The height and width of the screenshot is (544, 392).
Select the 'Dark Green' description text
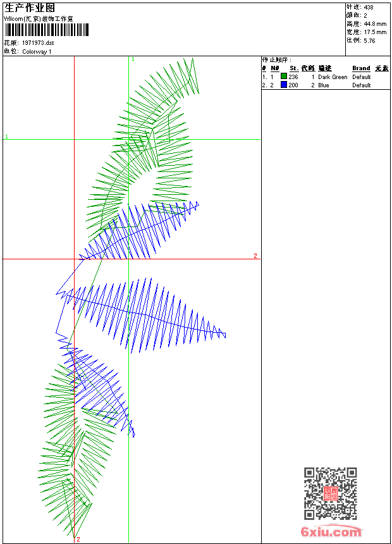pos(333,77)
